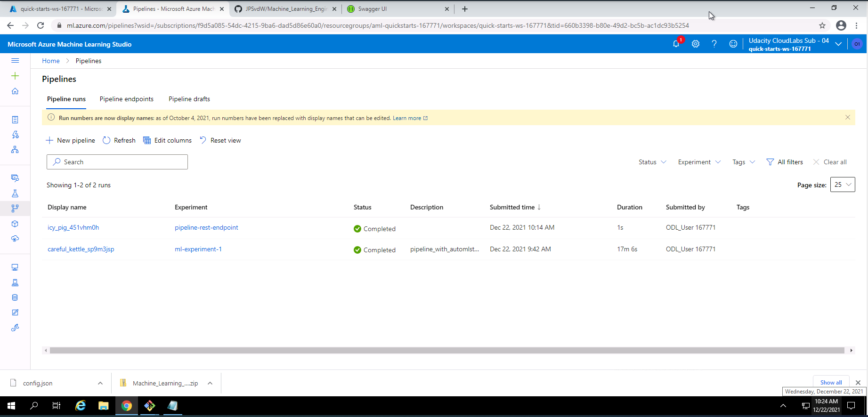Open run icy_pig_451vhm0h
The width and height of the screenshot is (868, 417).
pos(73,227)
